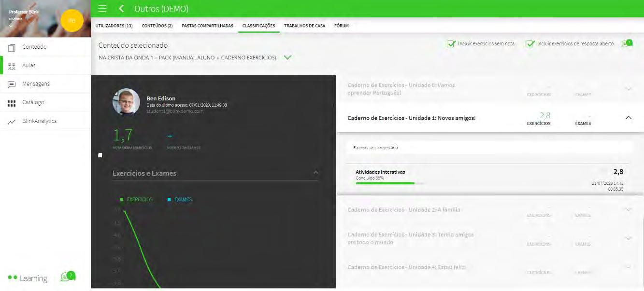Expand Professor Blink profile arrow
This screenshot has width=644, height=291.
[11, 26]
